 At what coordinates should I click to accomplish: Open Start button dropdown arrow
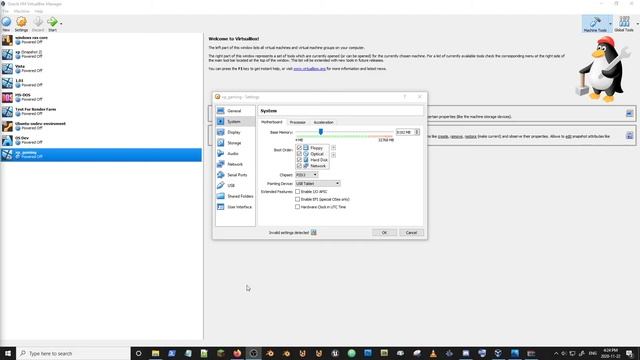[x=61, y=24]
